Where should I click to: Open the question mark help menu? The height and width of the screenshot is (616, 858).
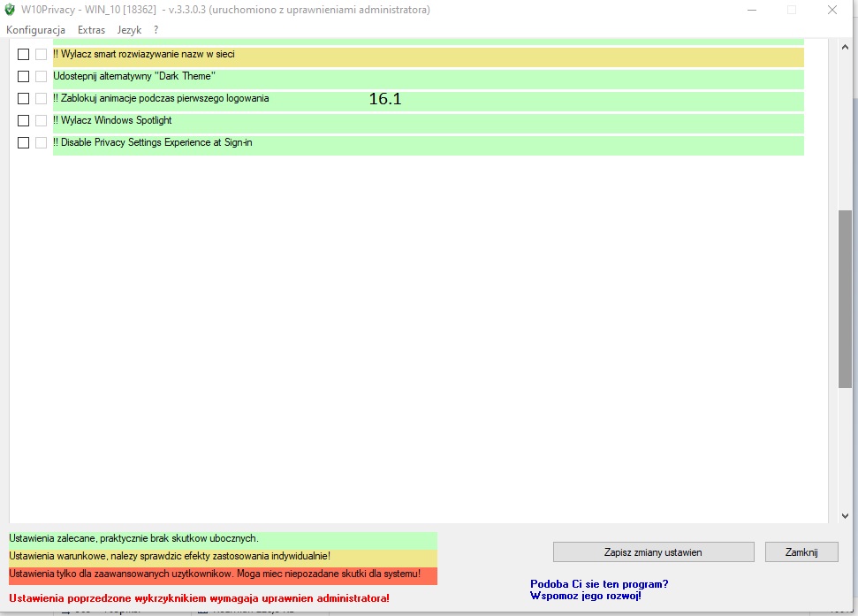pyautogui.click(x=156, y=30)
